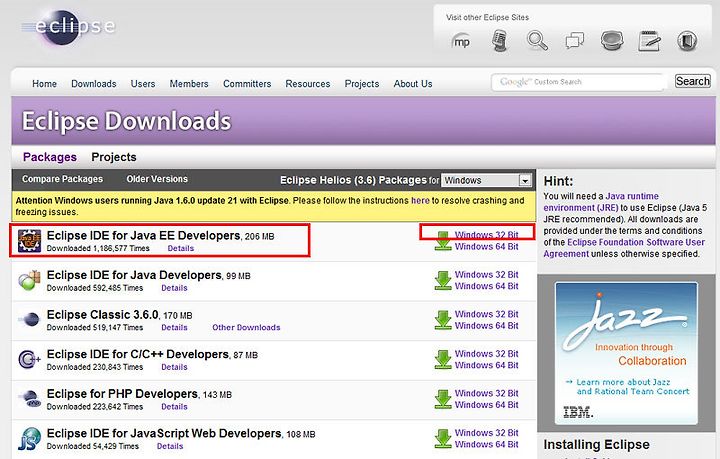Click Compare Packages
720x459 pixels.
[62, 179]
